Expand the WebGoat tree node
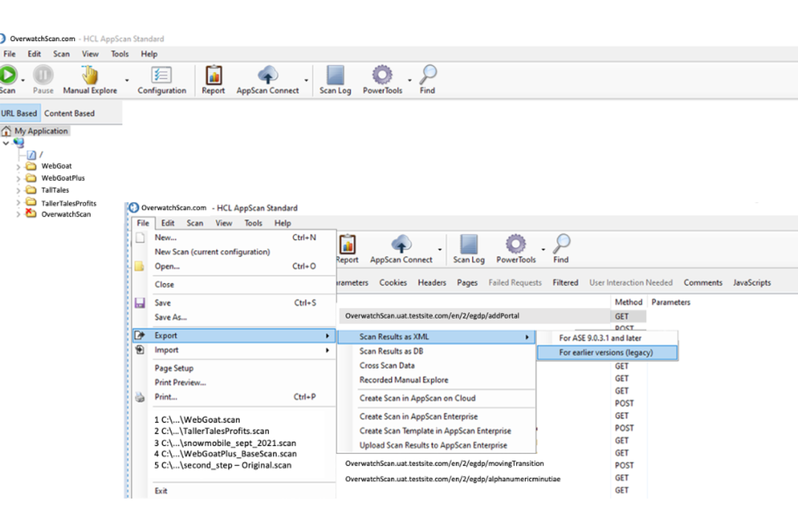This screenshot has height=532, width=798. pos(18,167)
